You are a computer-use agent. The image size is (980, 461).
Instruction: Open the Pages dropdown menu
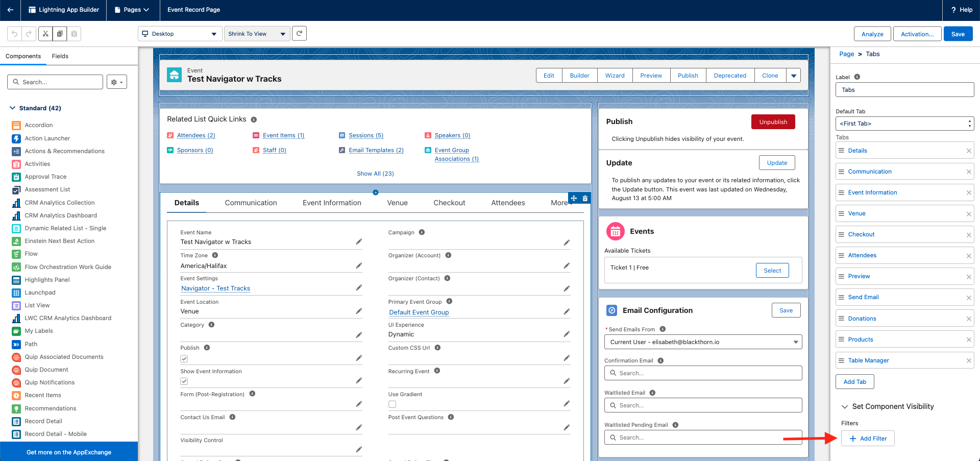pos(132,10)
